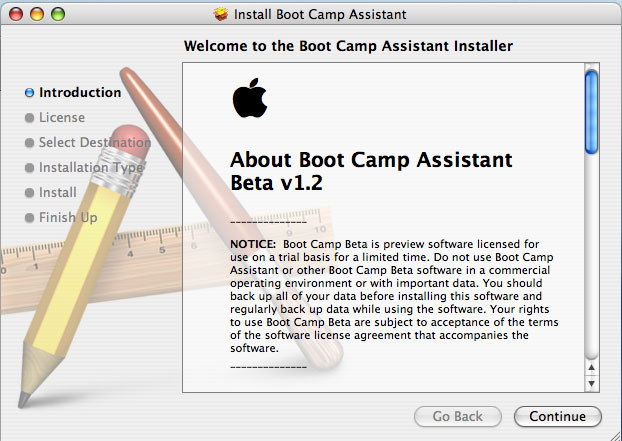Click the blue bullet beside Introduction
The image size is (622, 441).
click(x=29, y=92)
